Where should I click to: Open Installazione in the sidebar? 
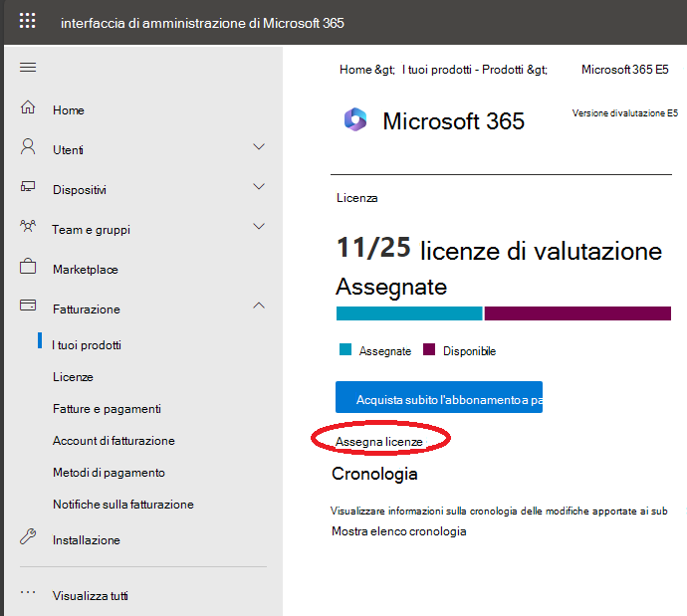(87, 540)
